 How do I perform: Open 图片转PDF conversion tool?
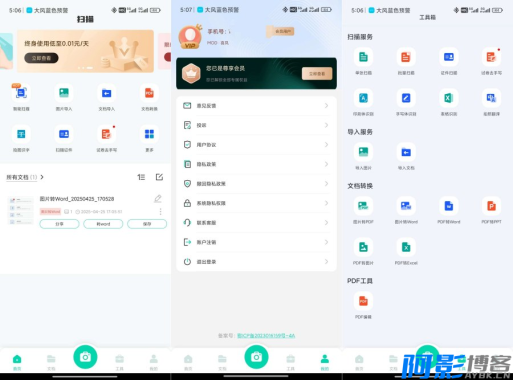363,206
